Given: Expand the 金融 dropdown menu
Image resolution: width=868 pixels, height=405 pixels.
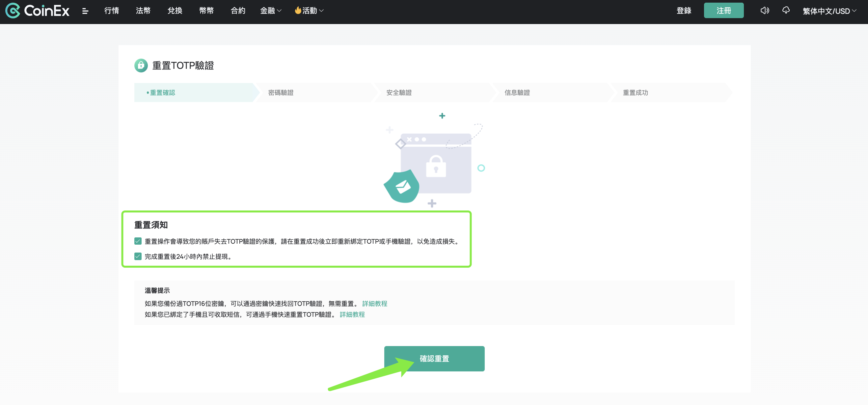Looking at the screenshot, I should (271, 11).
